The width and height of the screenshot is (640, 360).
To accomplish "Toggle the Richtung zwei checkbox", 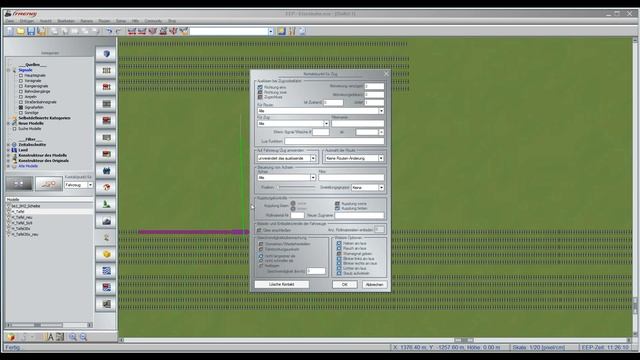I will pos(260,92).
